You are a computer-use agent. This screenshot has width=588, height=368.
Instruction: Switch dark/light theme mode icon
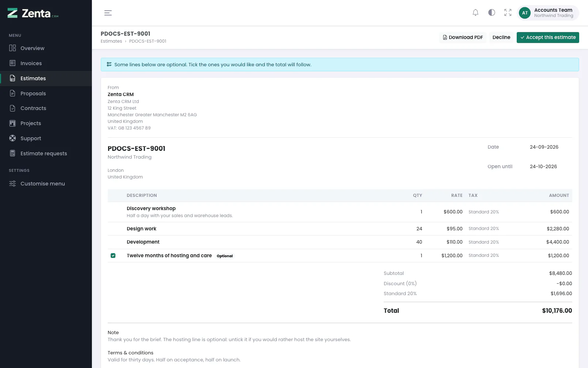(492, 13)
